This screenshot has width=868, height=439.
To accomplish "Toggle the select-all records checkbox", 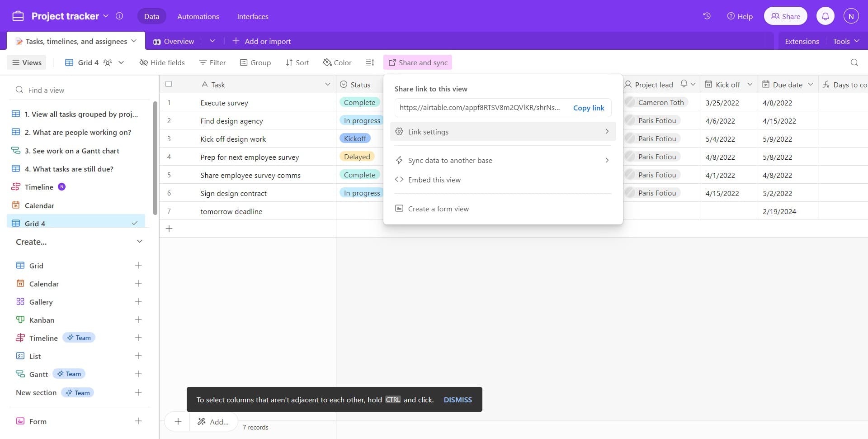I will coord(169,84).
